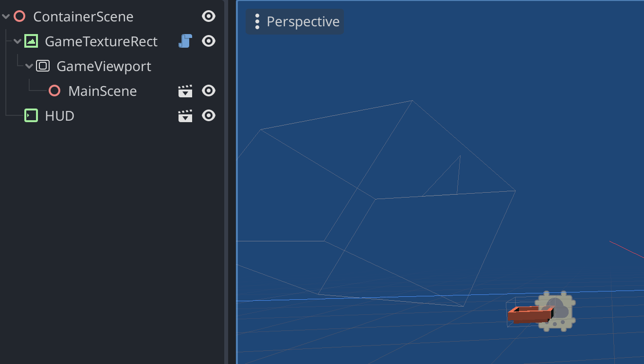Open the HUD instanced scene icon

(185, 115)
